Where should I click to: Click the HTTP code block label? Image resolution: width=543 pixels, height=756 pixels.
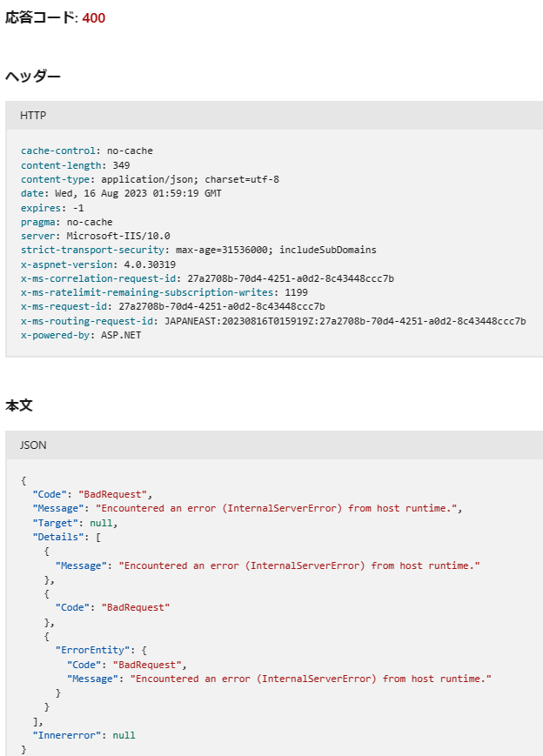[33, 115]
